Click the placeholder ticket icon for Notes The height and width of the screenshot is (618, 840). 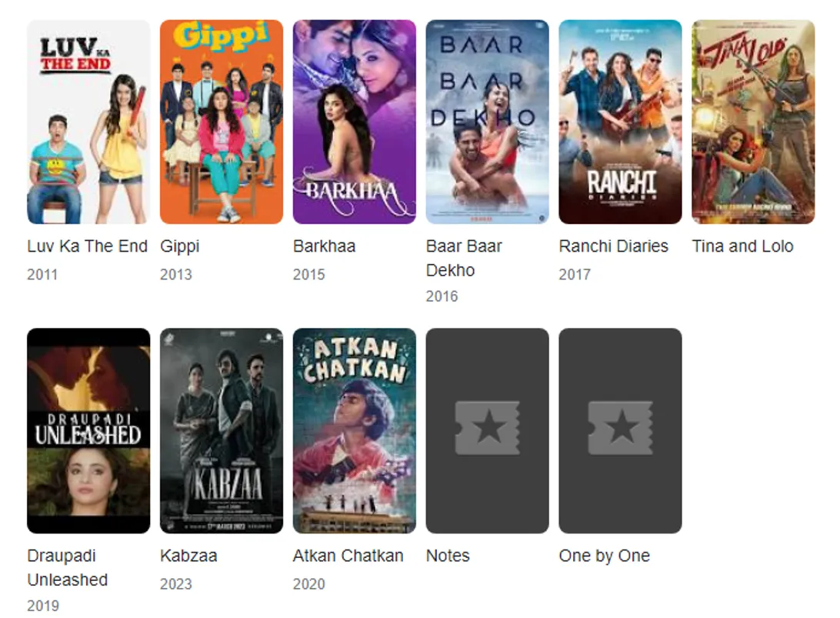487,428
